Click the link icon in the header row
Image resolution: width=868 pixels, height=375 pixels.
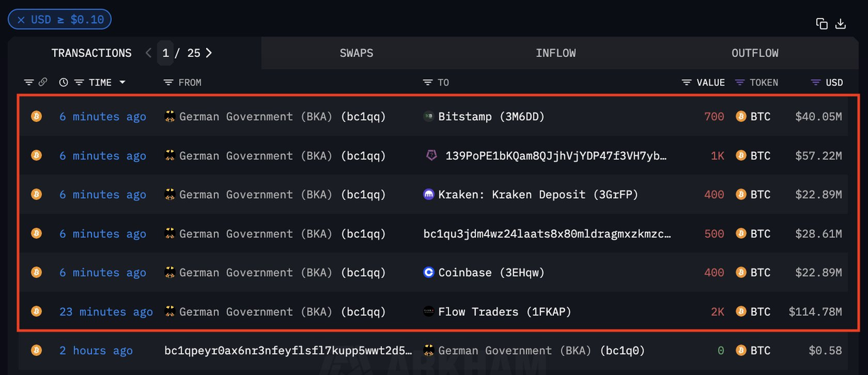(x=43, y=83)
